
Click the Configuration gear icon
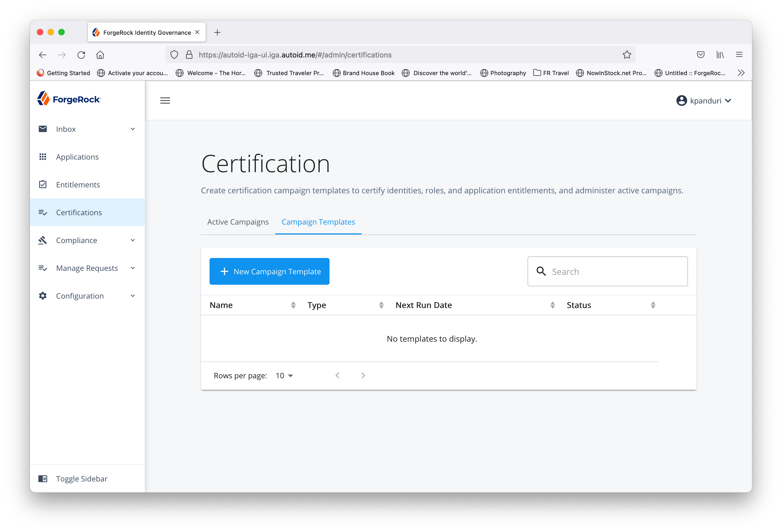pyautogui.click(x=43, y=296)
